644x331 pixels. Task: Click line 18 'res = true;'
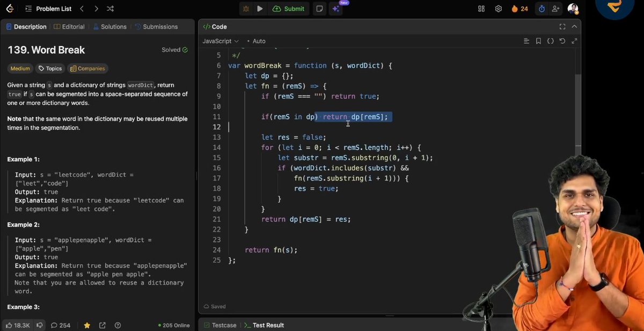(316, 189)
